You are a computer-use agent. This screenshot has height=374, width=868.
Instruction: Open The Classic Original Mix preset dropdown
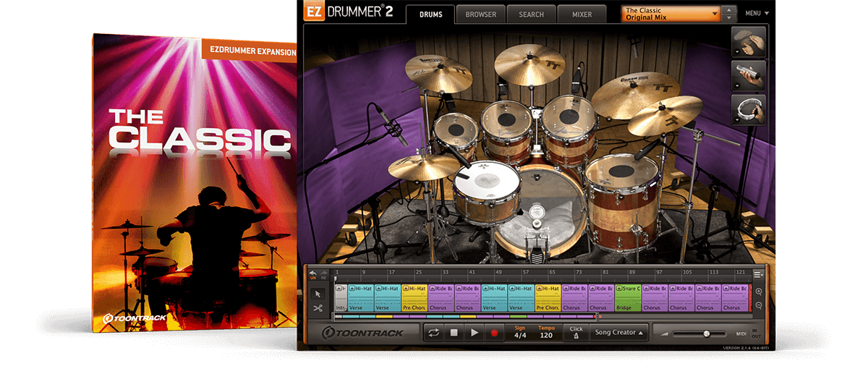pyautogui.click(x=672, y=14)
